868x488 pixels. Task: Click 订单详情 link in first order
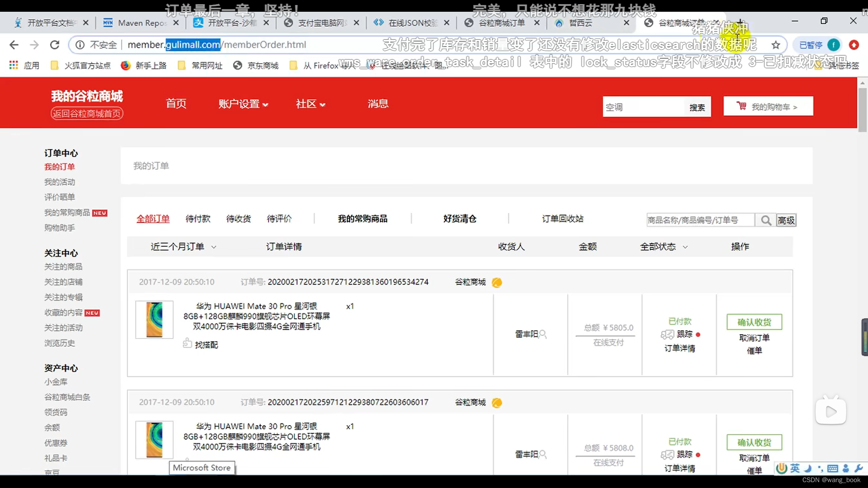[x=680, y=348]
